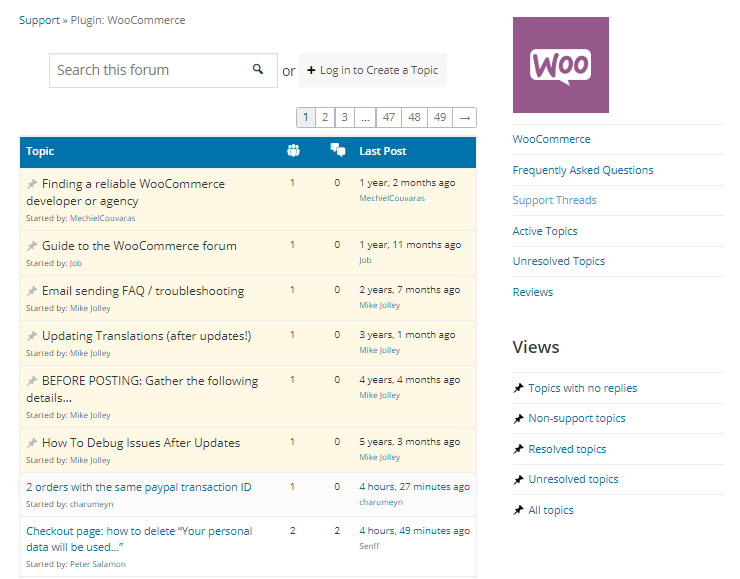Click 4 hours, 27 minutes ago last post
Viewport: 740px width, 579px height.
coord(414,487)
